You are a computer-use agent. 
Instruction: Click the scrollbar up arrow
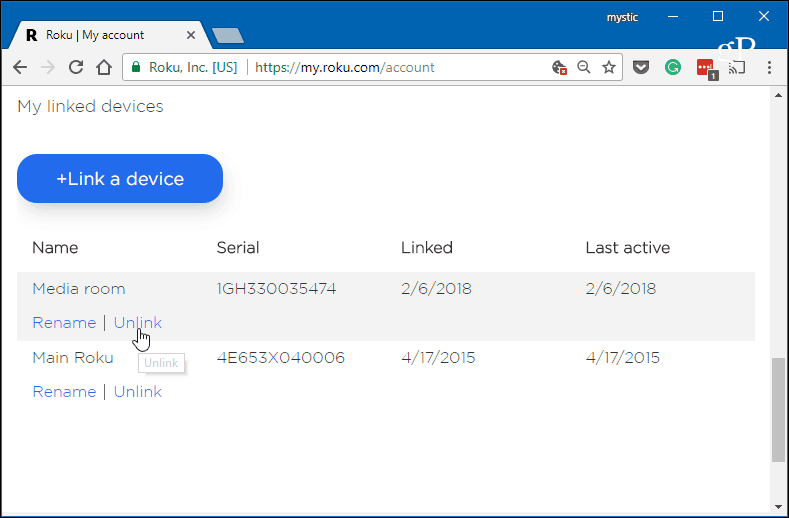click(x=778, y=95)
